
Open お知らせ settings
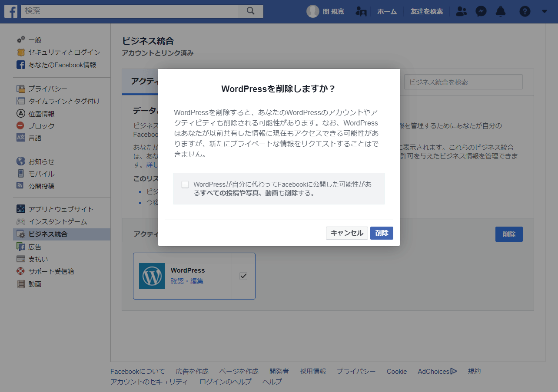[x=42, y=161]
